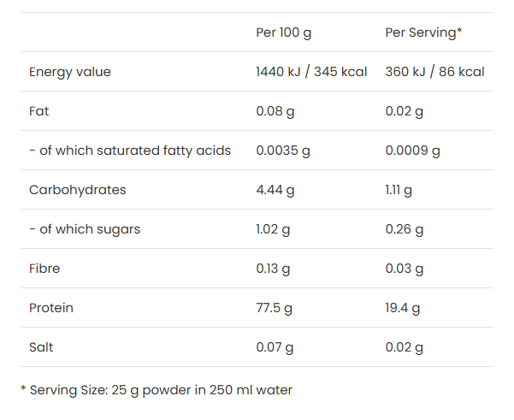Select the 'Protein' row label

[51, 308]
